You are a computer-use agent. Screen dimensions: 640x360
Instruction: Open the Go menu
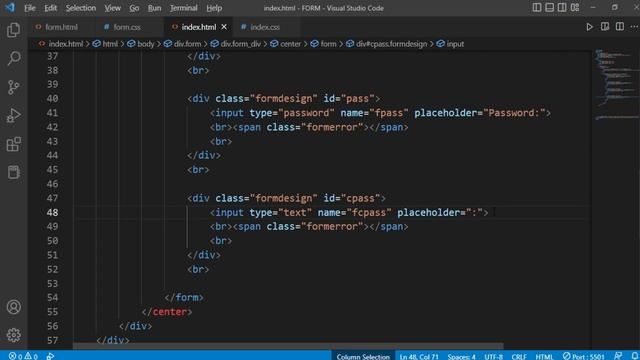[134, 8]
